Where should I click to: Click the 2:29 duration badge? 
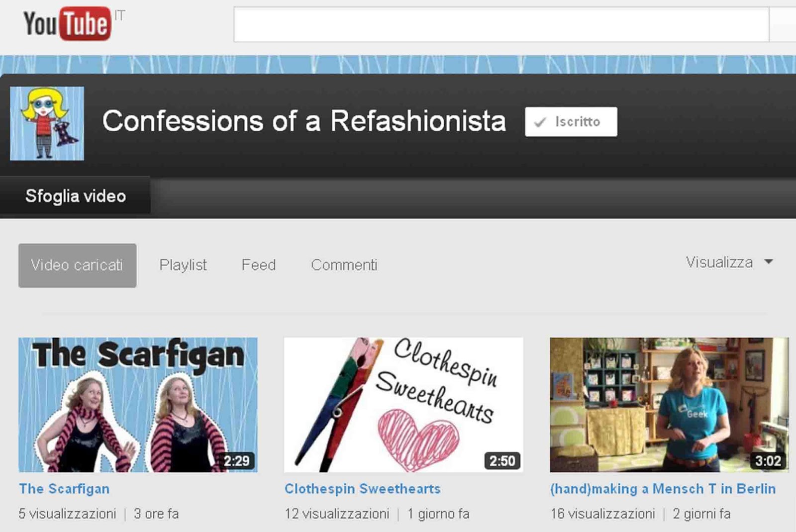coord(236,461)
